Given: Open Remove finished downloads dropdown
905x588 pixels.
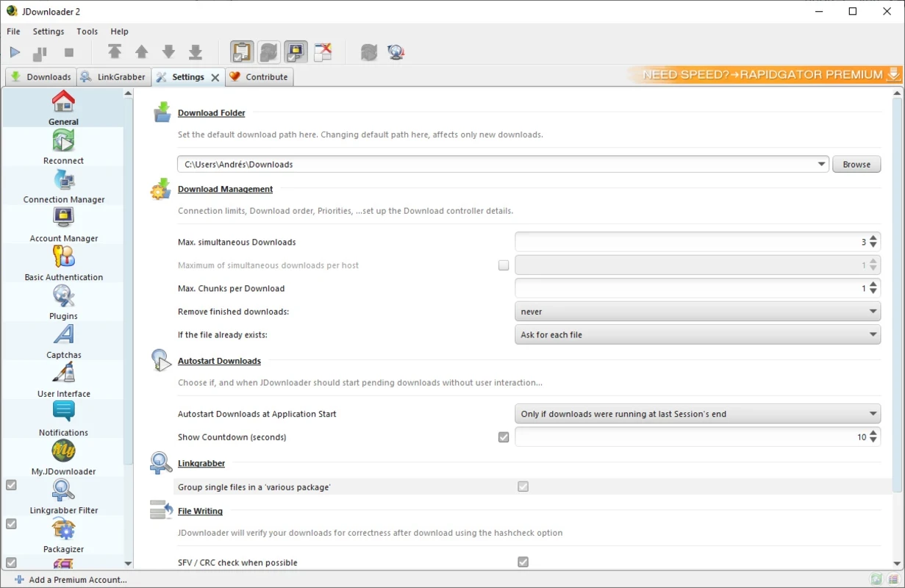Looking at the screenshot, I should click(x=697, y=312).
